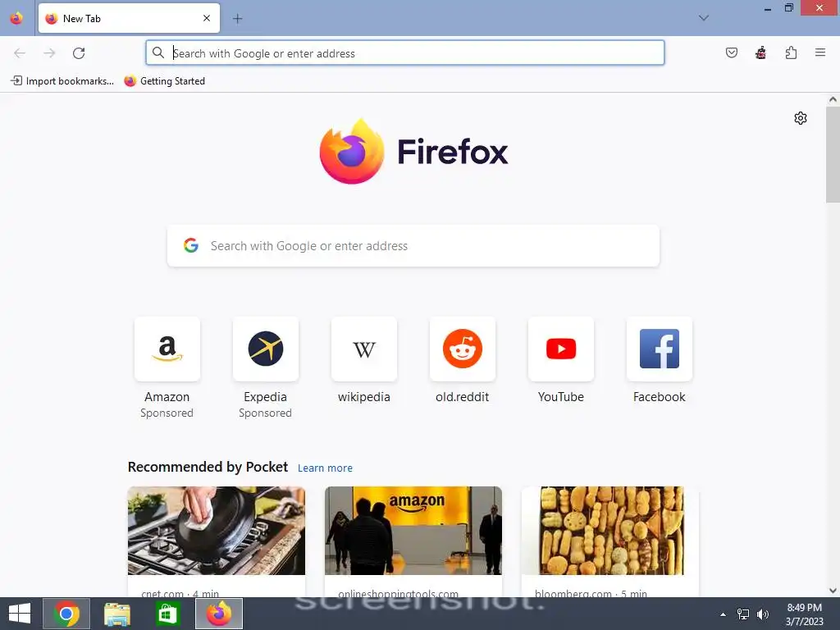
Task: Open the YouTube shortcut tile
Action: pyautogui.click(x=561, y=349)
